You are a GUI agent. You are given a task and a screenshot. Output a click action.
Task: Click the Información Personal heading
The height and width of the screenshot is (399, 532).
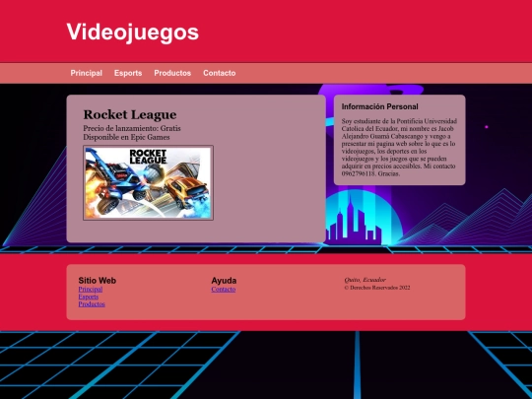pyautogui.click(x=379, y=106)
